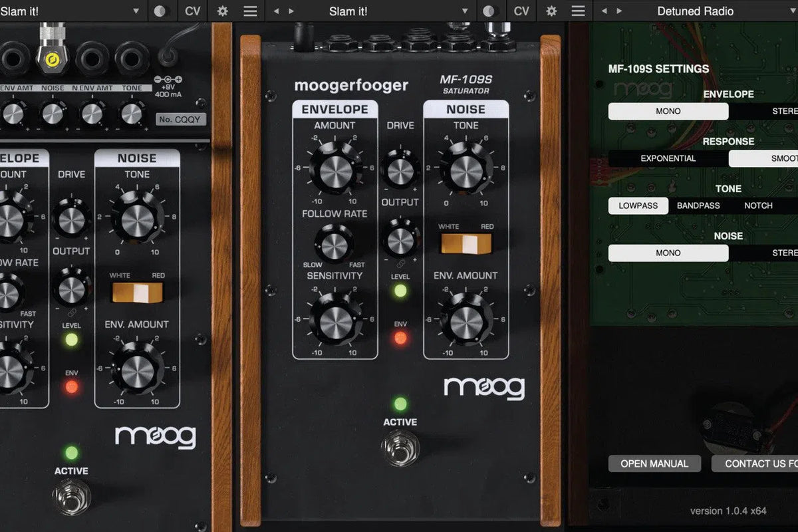Screen dimensions: 798x532
Task: Flip the WHITE/RED noise switch on MF-109S
Action: 465,245
